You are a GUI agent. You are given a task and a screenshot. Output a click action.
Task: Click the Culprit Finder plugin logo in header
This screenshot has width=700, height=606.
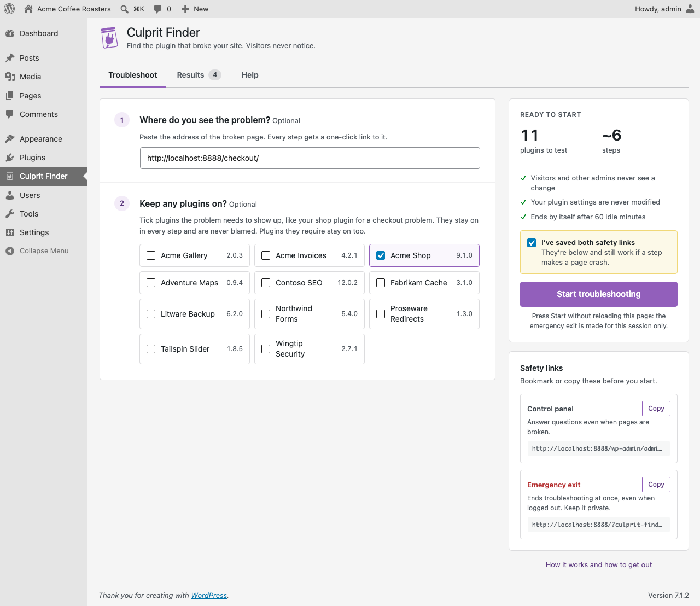[x=109, y=38]
